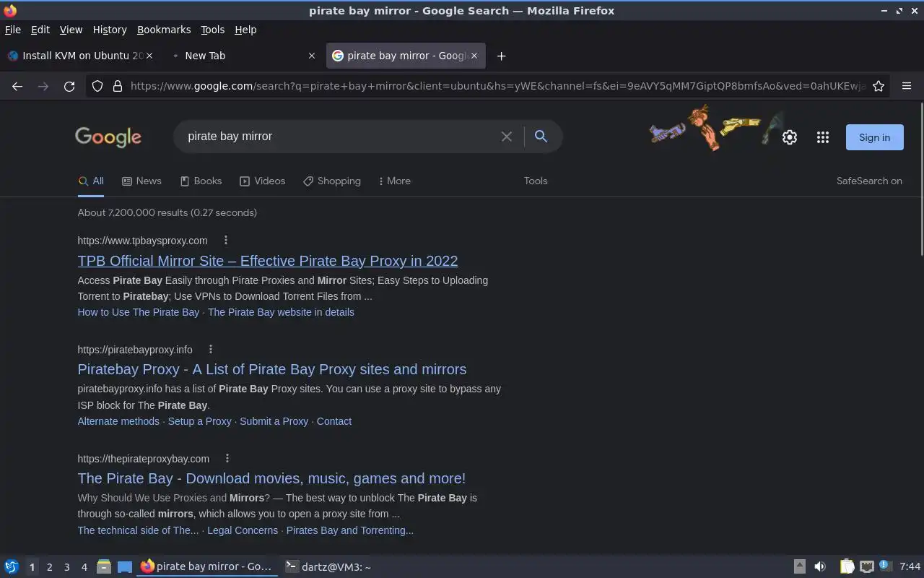Toggle the SafeSearch on setting
Image resolution: width=924 pixels, height=578 pixels.
[x=869, y=181]
